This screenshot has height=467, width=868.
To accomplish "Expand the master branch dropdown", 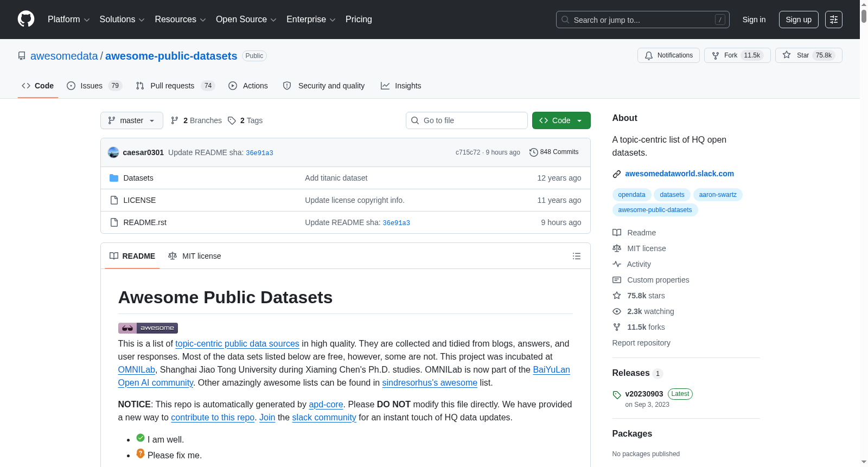I will pyautogui.click(x=132, y=120).
